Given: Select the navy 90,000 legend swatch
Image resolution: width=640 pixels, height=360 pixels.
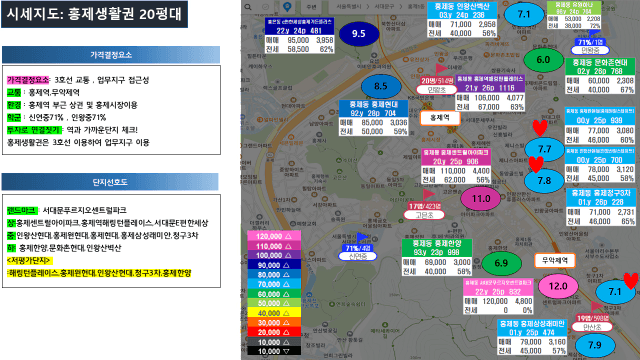Looking at the screenshot, I should 274,265.
